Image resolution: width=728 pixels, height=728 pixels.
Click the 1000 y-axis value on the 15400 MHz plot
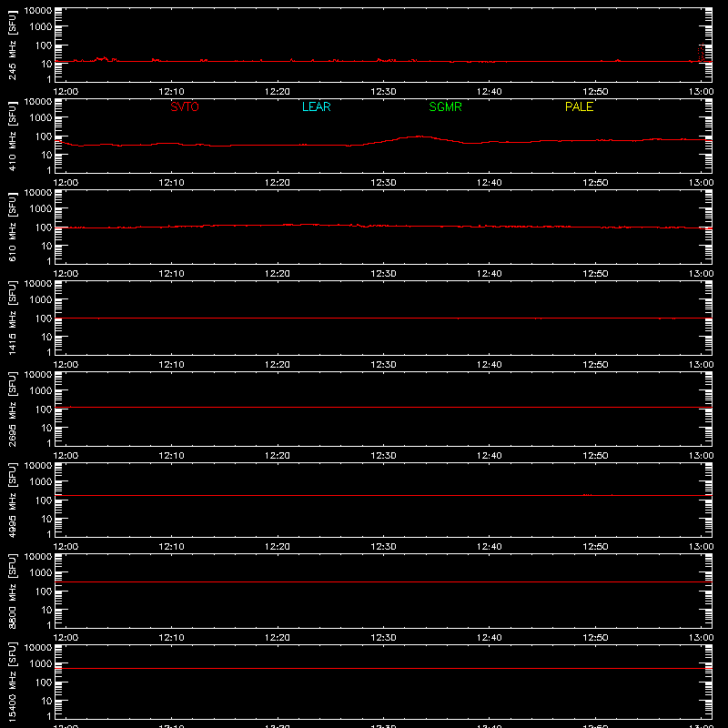(41, 664)
